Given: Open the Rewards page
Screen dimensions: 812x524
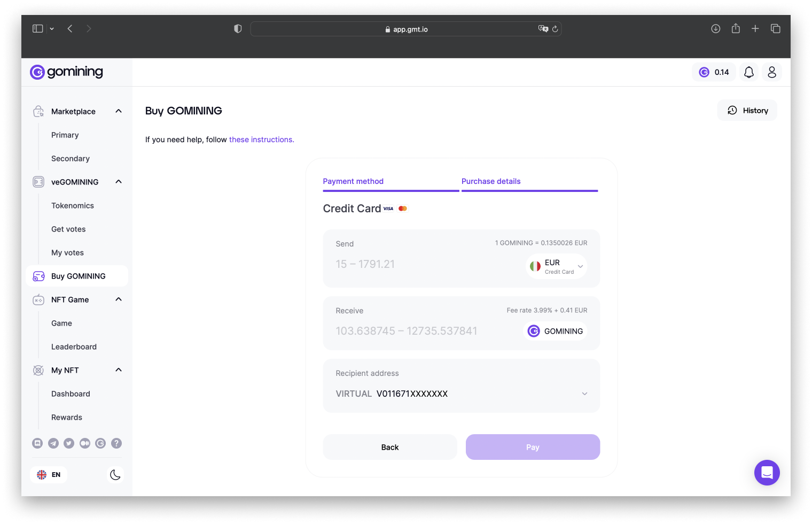Looking at the screenshot, I should click(67, 417).
